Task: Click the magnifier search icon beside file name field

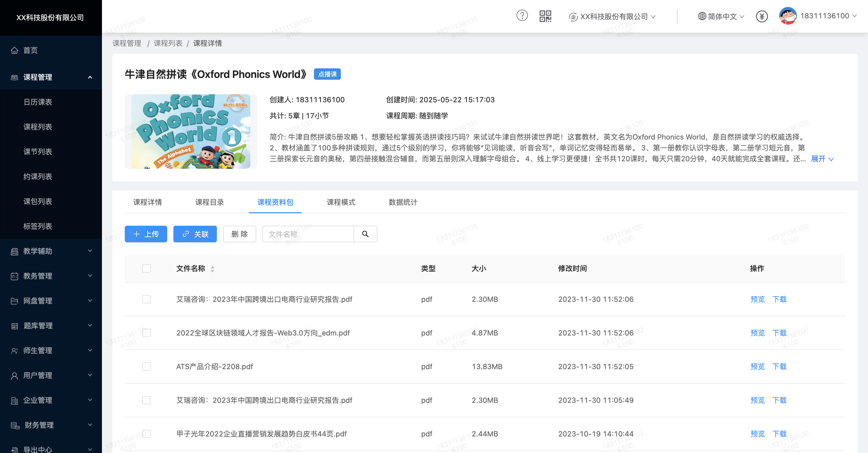Action: pos(365,233)
